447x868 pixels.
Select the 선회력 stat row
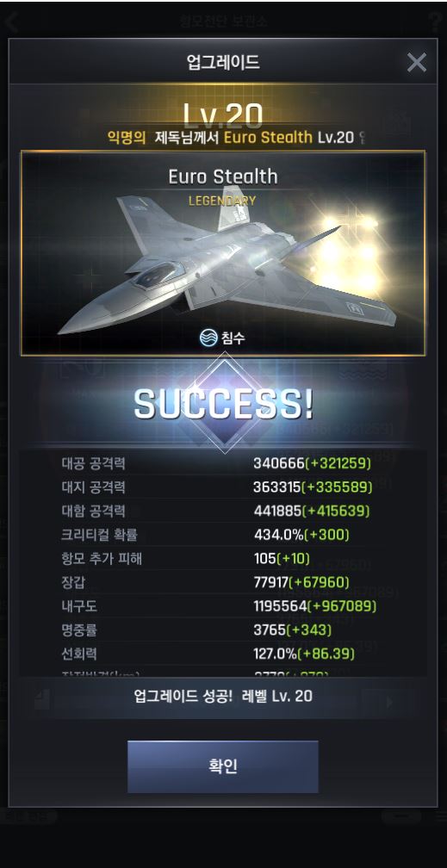[x=223, y=654]
